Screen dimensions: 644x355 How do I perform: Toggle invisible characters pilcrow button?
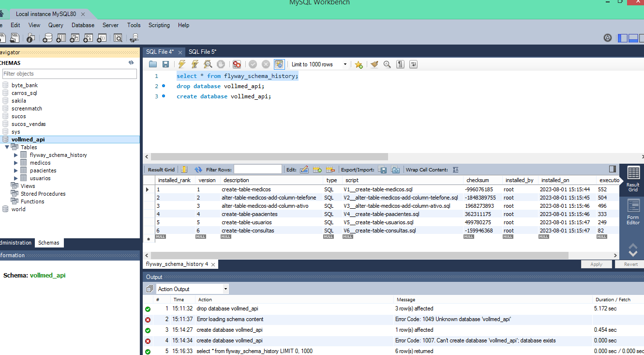click(x=400, y=64)
